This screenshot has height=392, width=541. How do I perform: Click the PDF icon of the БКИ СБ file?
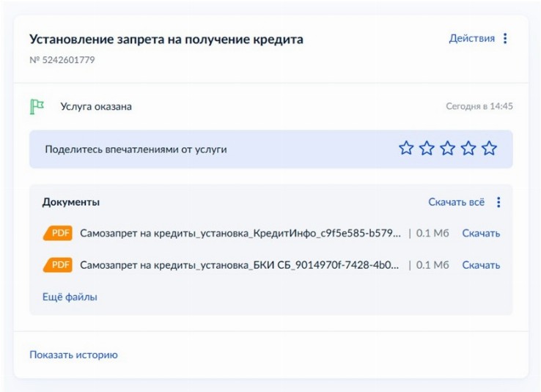point(58,265)
